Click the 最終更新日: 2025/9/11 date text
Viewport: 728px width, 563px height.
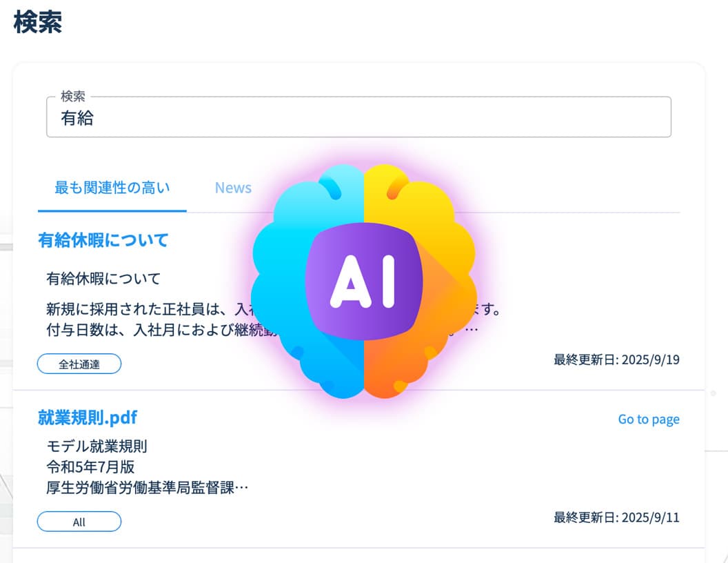point(616,517)
